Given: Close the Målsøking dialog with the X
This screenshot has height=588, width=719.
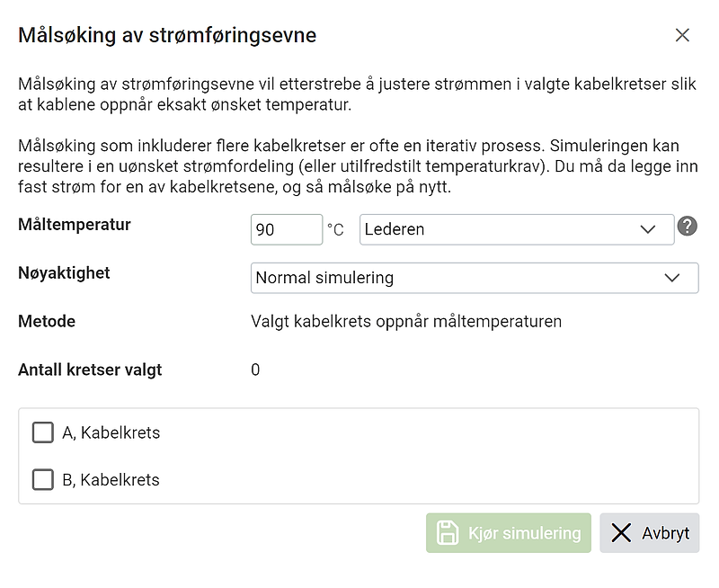Looking at the screenshot, I should [x=682, y=35].
